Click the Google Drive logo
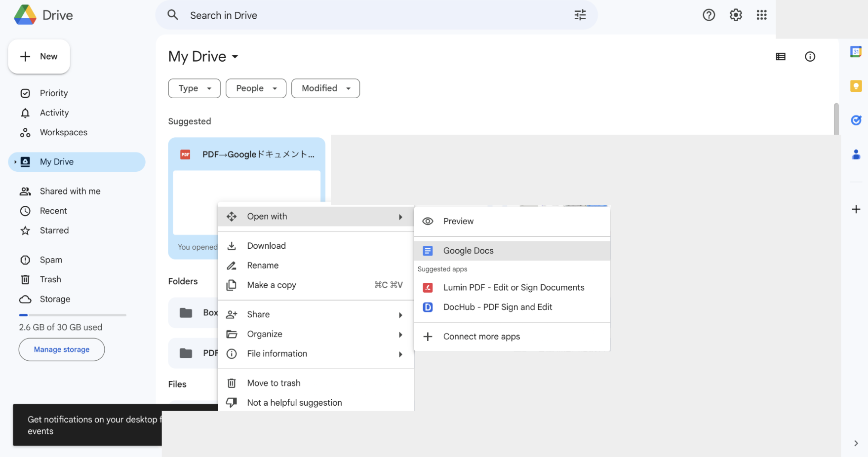Image resolution: width=868 pixels, height=457 pixels. pyautogui.click(x=25, y=15)
